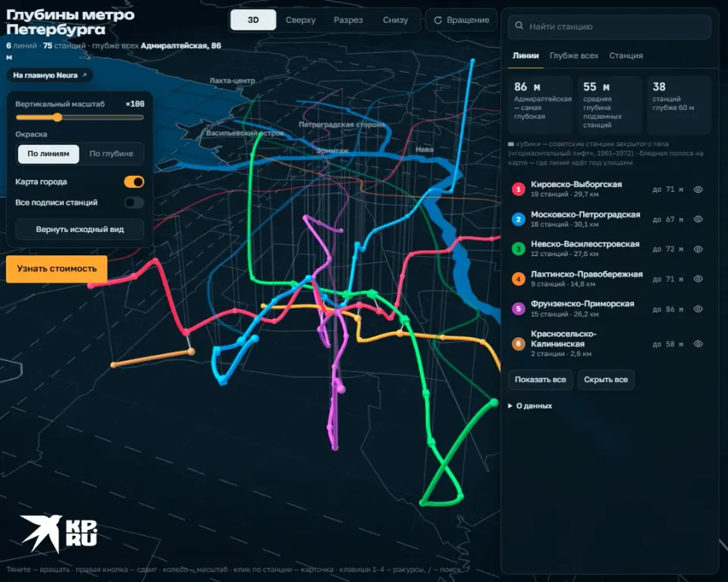Click the Эрмитаж map label
The image size is (728, 582).
point(332,151)
